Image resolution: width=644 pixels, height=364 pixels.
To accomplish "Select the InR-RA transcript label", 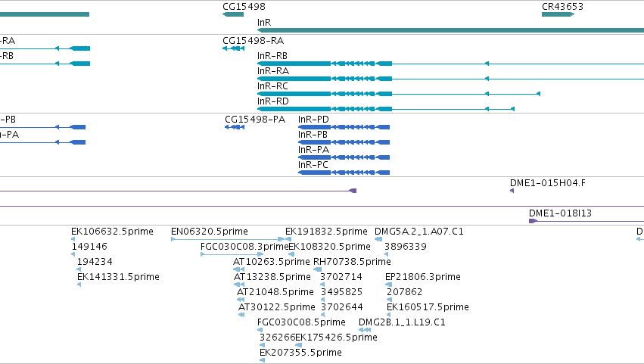I will [x=273, y=71].
